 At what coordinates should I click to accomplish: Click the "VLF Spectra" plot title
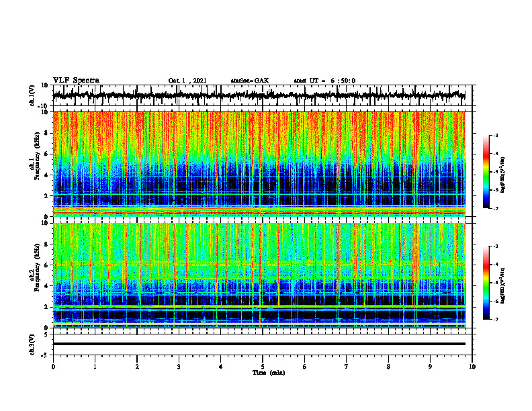coord(76,81)
